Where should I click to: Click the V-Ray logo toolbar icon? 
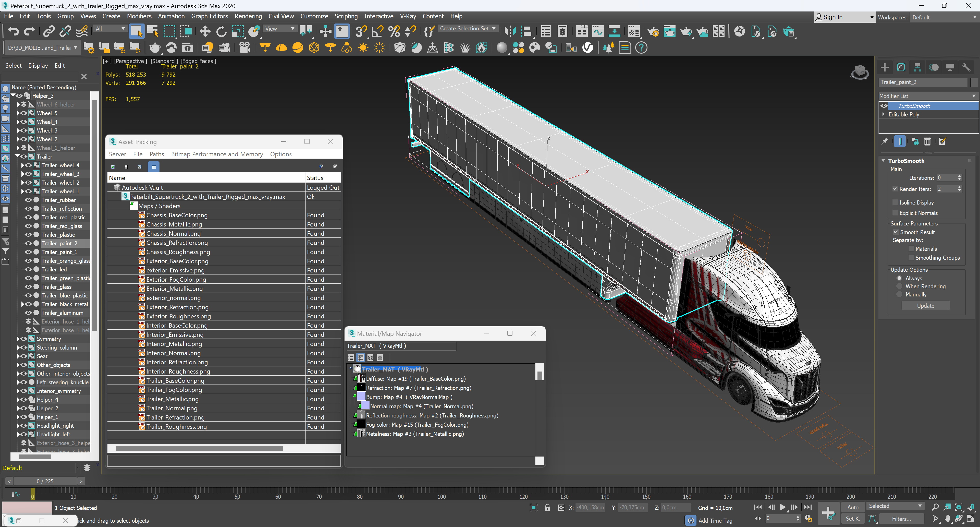point(587,48)
